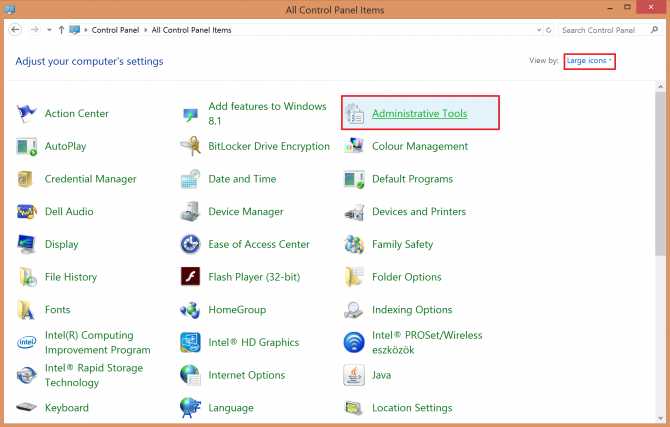Open the Date and Time calendar icon

(190, 179)
